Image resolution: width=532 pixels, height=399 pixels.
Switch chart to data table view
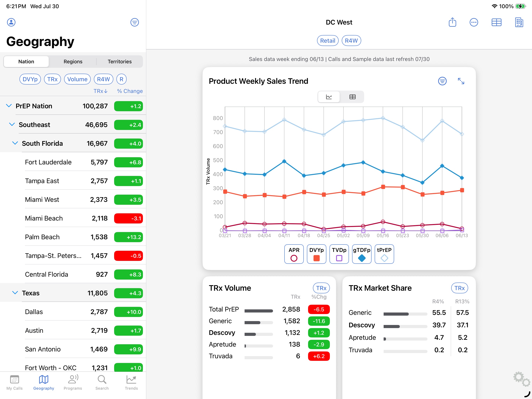coord(352,97)
